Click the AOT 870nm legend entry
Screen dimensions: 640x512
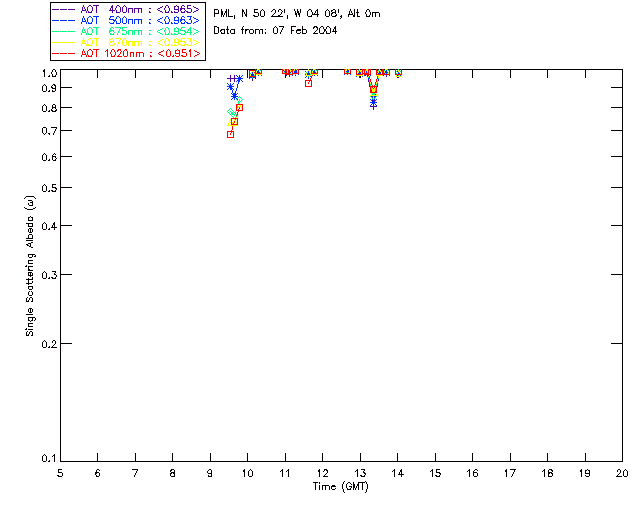126,42
